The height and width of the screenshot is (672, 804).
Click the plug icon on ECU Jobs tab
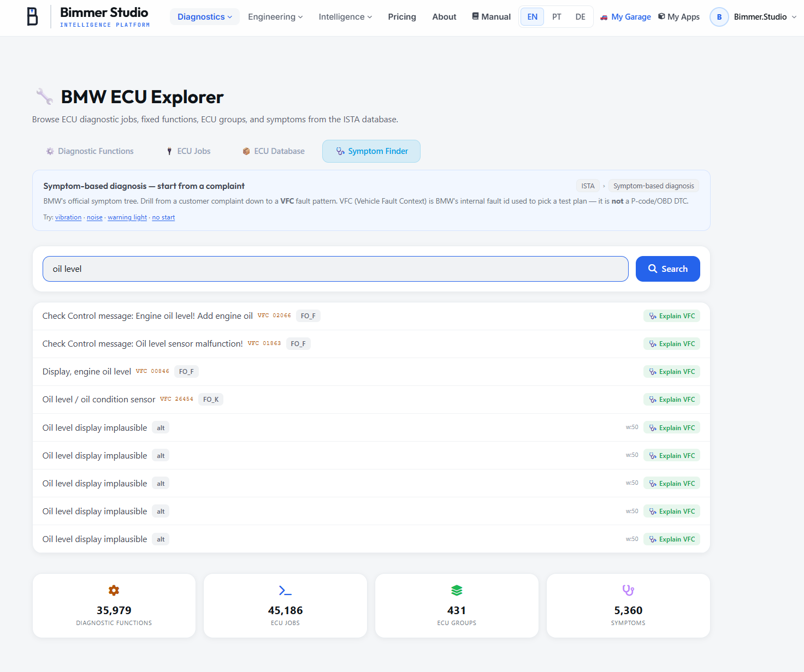pyautogui.click(x=169, y=151)
